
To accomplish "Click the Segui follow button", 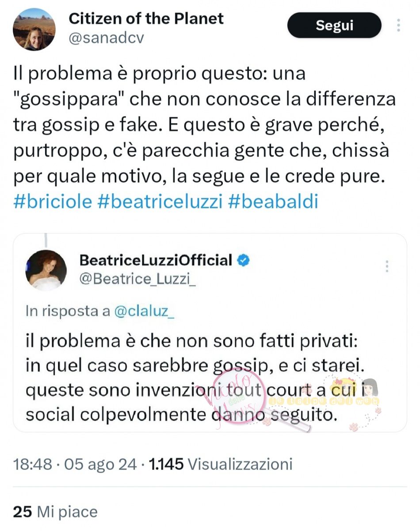I will (334, 25).
